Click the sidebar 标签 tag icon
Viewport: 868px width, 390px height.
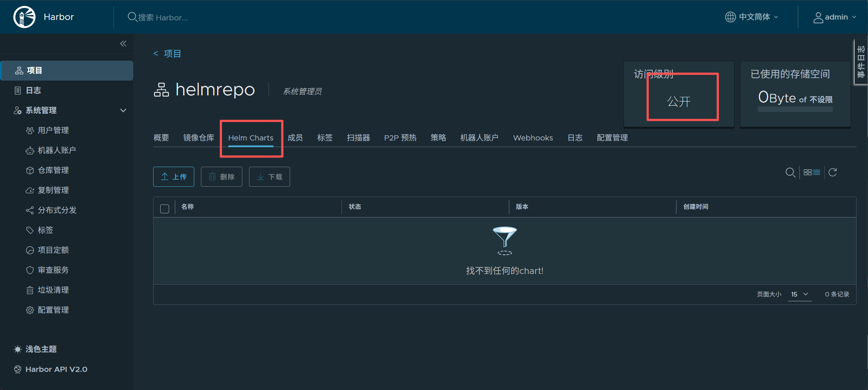30,230
